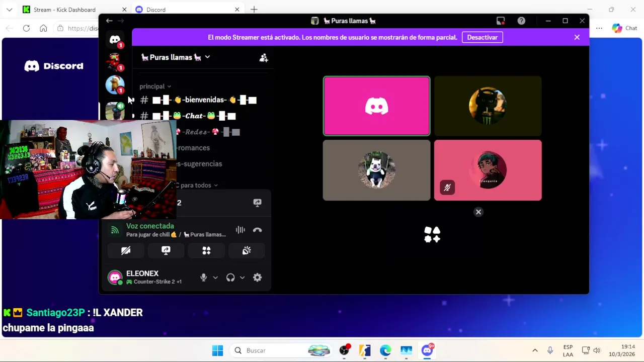Click the ELEONEX user avatar
This screenshot has width=644, height=362.
point(115,278)
